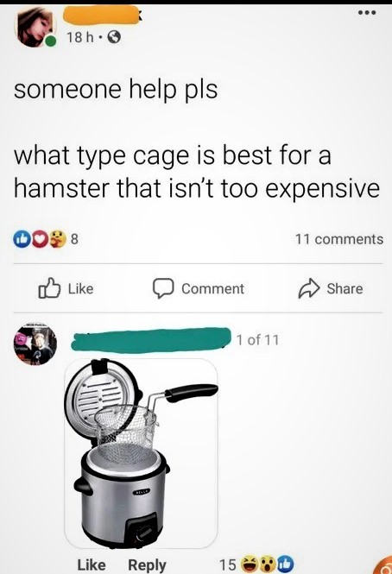The width and height of the screenshot is (392, 574).
Task: Open the 11 comments link
Action: click(339, 239)
